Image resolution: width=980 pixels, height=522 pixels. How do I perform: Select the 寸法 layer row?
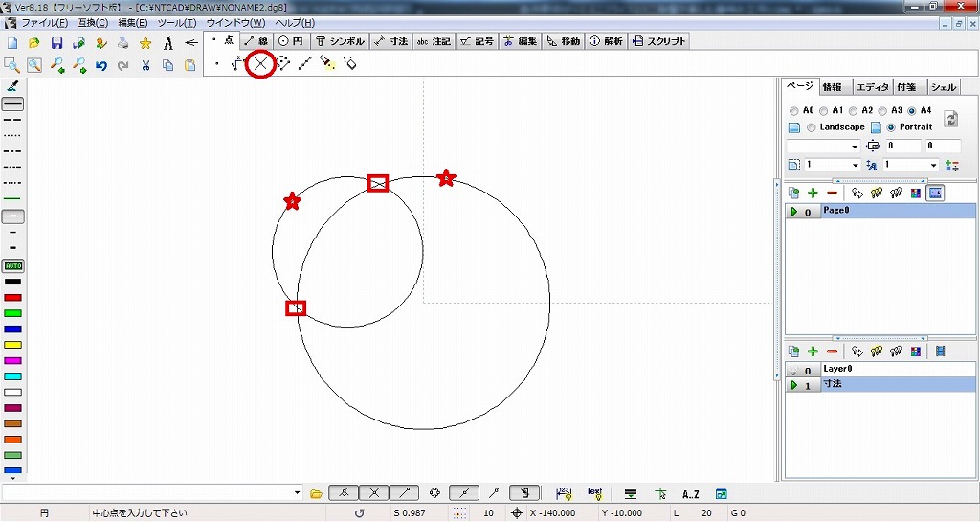879,384
